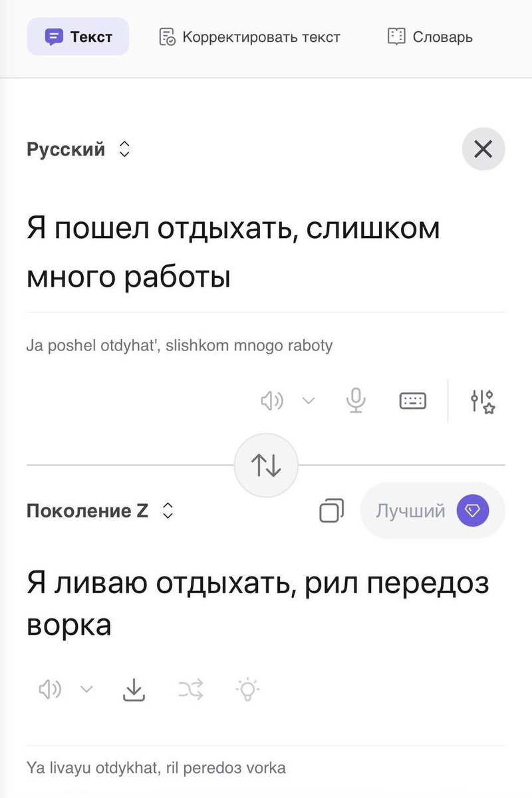Screen dimensions: 532x798
Task: Shuffle to an alternative translation
Action: pyautogui.click(x=190, y=689)
